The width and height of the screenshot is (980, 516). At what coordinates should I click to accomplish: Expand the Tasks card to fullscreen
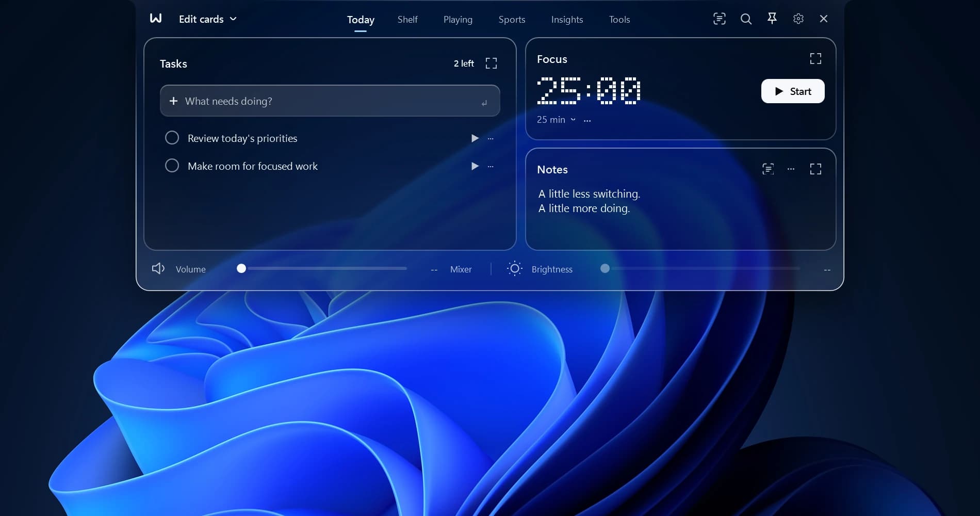point(492,63)
